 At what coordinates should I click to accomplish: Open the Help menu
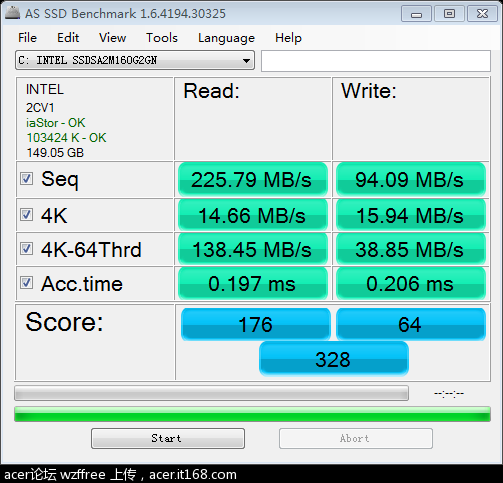click(x=288, y=38)
